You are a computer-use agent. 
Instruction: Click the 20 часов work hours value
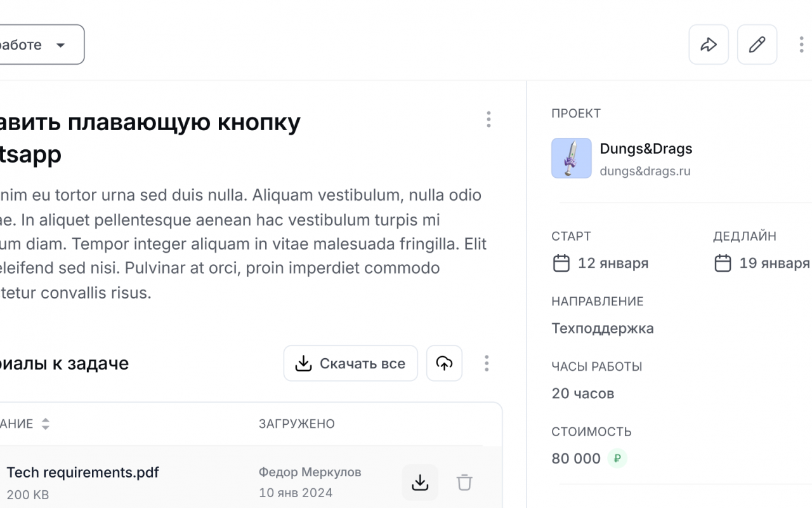583,394
